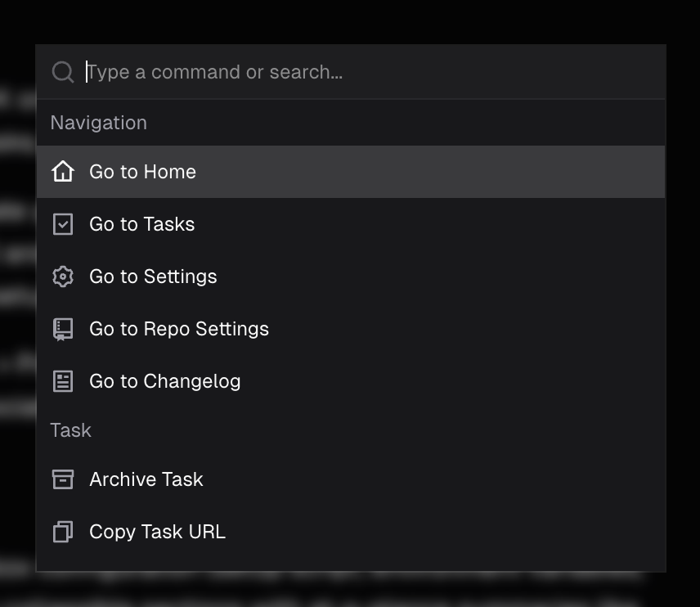This screenshot has height=607, width=700.
Task: Select Go to Repo Settings
Action: (x=178, y=329)
